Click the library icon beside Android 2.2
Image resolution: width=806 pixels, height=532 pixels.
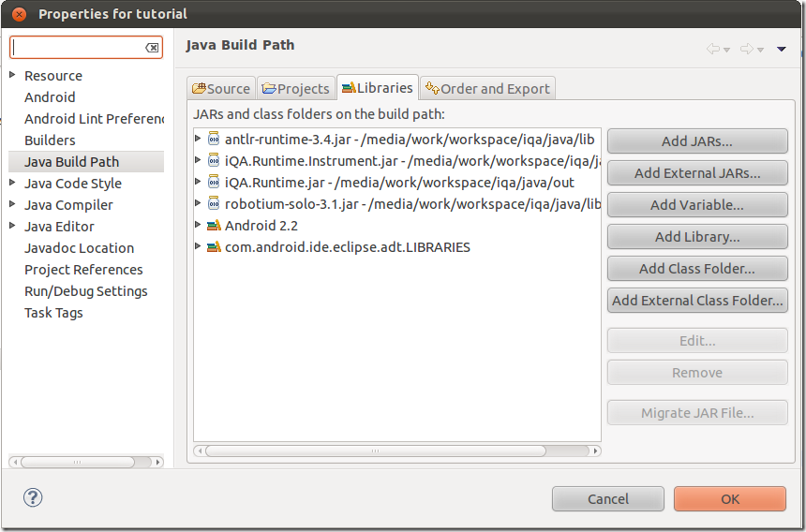pyautogui.click(x=214, y=226)
